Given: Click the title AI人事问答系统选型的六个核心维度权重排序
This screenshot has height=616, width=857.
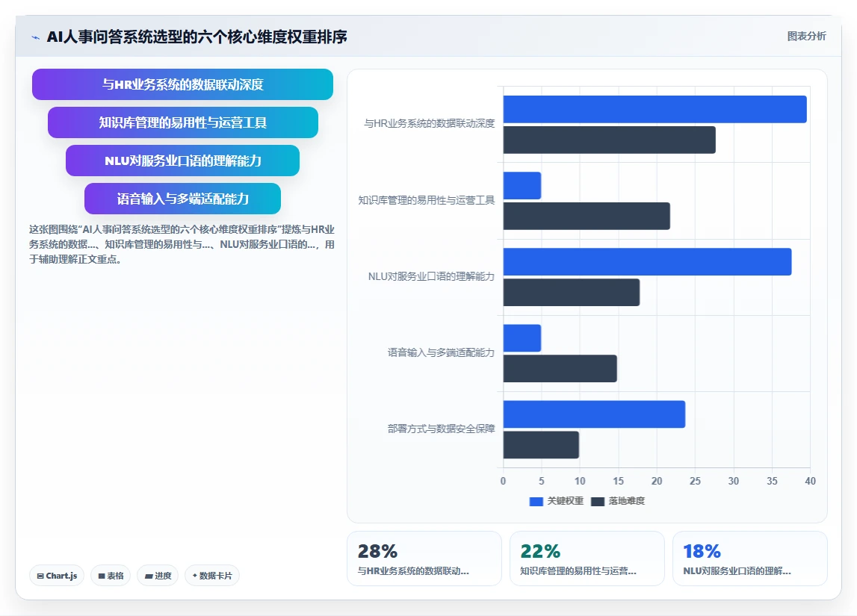Looking at the screenshot, I should [197, 37].
